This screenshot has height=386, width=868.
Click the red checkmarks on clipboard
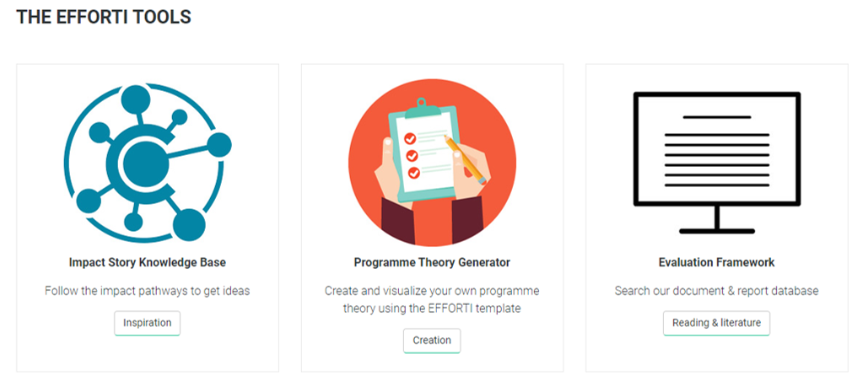(x=412, y=155)
